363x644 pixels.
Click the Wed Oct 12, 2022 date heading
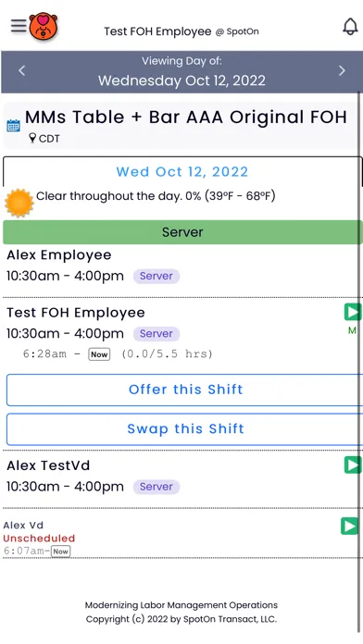coord(182,172)
